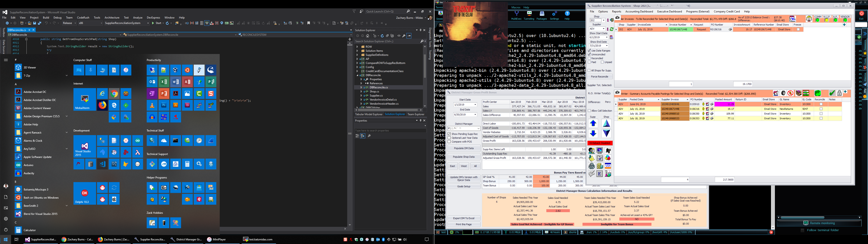868x244 pixels.
Task: Open the Shop 202 dropdown
Action: click(604, 20)
